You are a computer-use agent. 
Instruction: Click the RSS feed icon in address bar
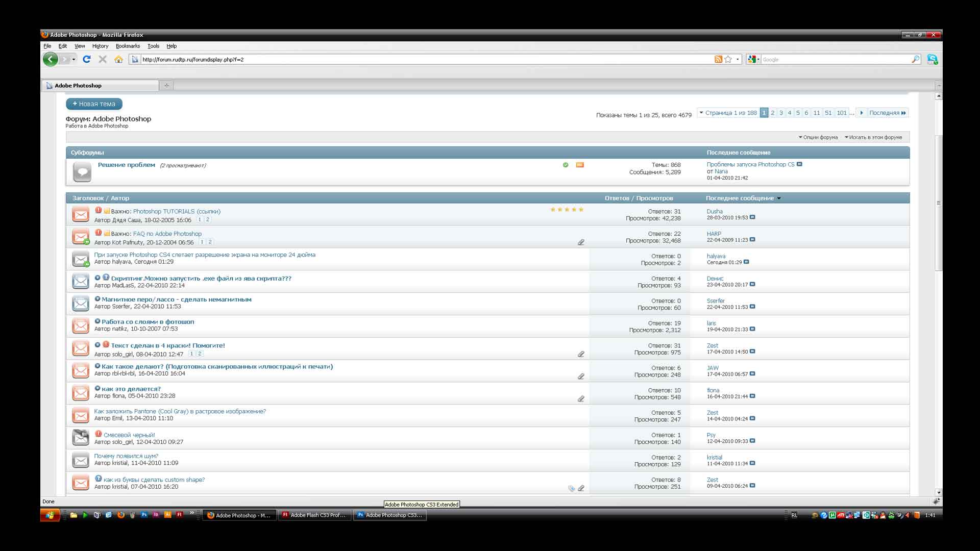718,59
